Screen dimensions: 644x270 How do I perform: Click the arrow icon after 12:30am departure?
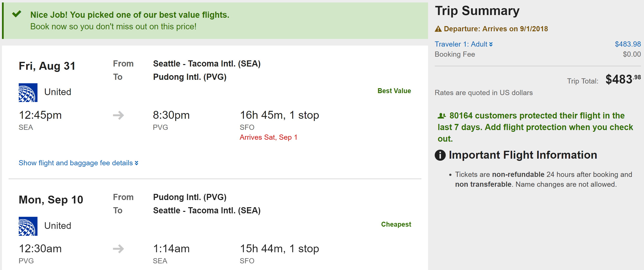tap(118, 249)
